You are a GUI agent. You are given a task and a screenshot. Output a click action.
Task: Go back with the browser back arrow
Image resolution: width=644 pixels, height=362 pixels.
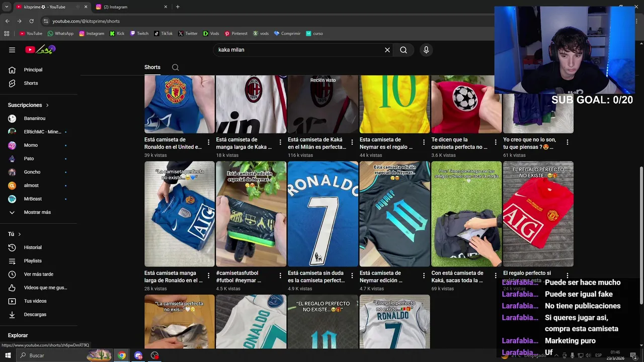coord(7,21)
